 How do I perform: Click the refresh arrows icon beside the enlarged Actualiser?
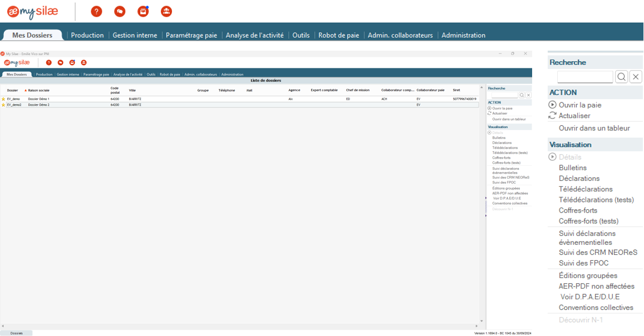click(552, 116)
